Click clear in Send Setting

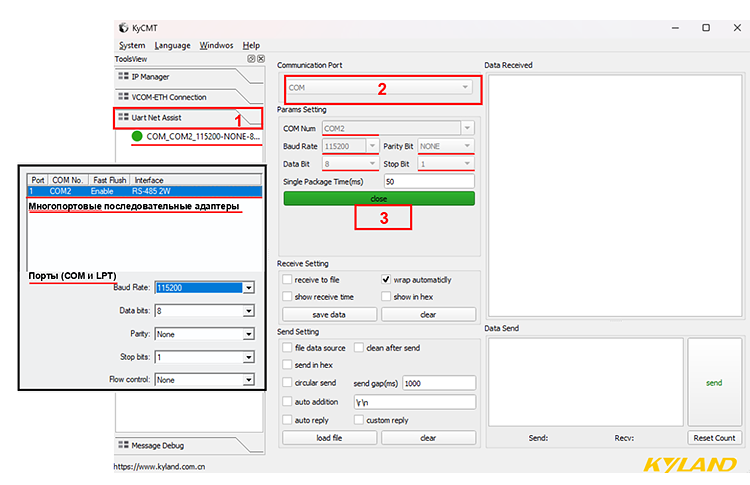point(429,438)
